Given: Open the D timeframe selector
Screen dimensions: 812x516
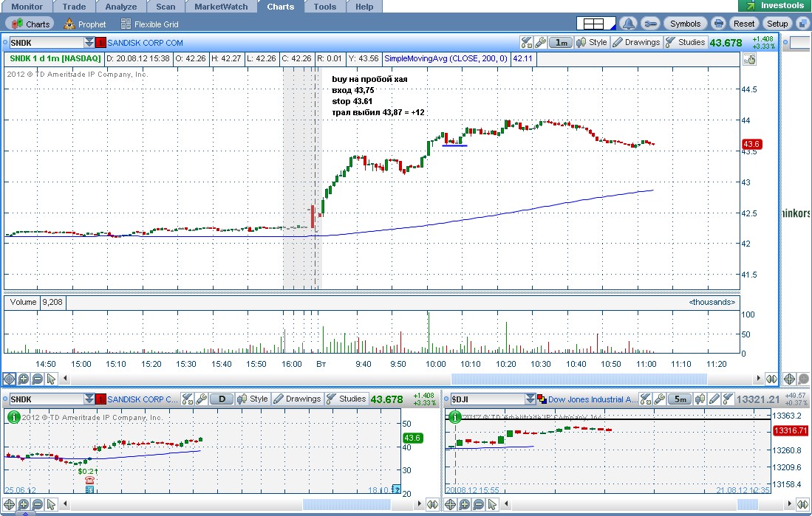Looking at the screenshot, I should click(x=222, y=399).
